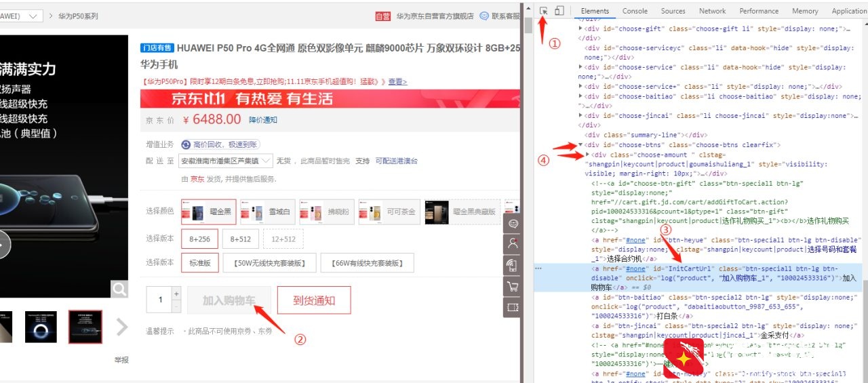The width and height of the screenshot is (868, 383).
Task: Select the div id choose-serviceyc row
Action: (x=719, y=53)
